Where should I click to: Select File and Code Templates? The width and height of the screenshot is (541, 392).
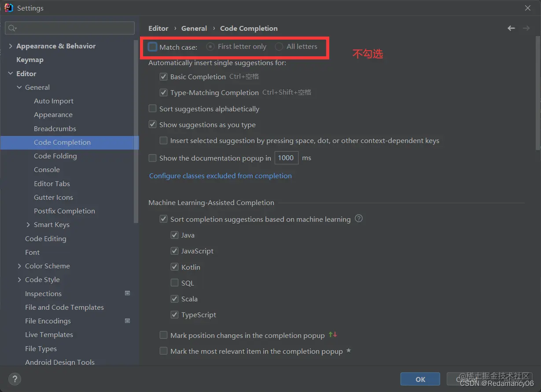64,307
